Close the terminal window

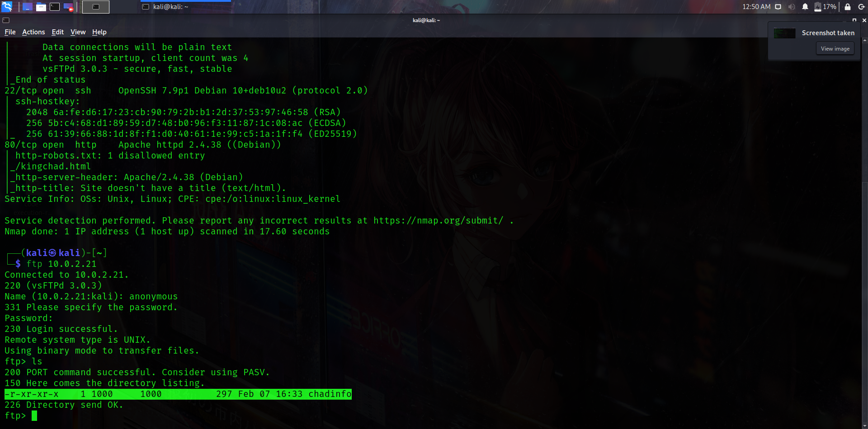[864, 20]
